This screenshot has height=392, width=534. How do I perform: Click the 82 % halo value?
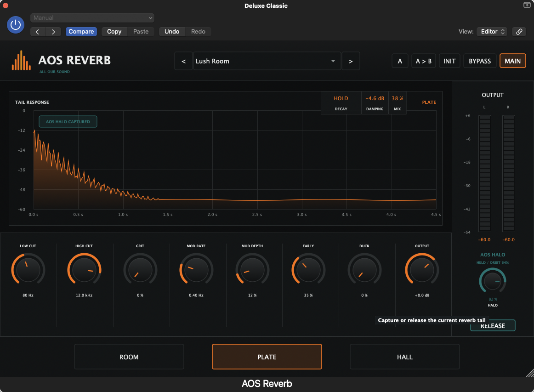tap(493, 299)
